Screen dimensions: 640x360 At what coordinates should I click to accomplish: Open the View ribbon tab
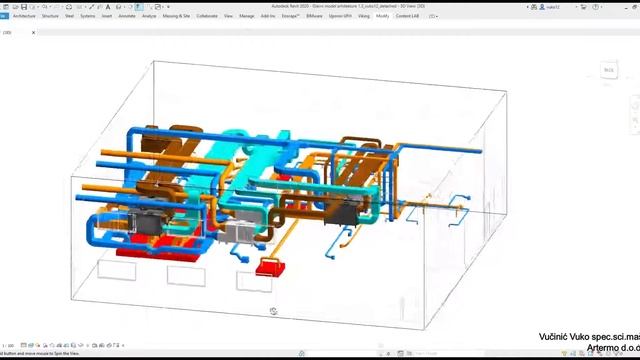click(x=228, y=16)
